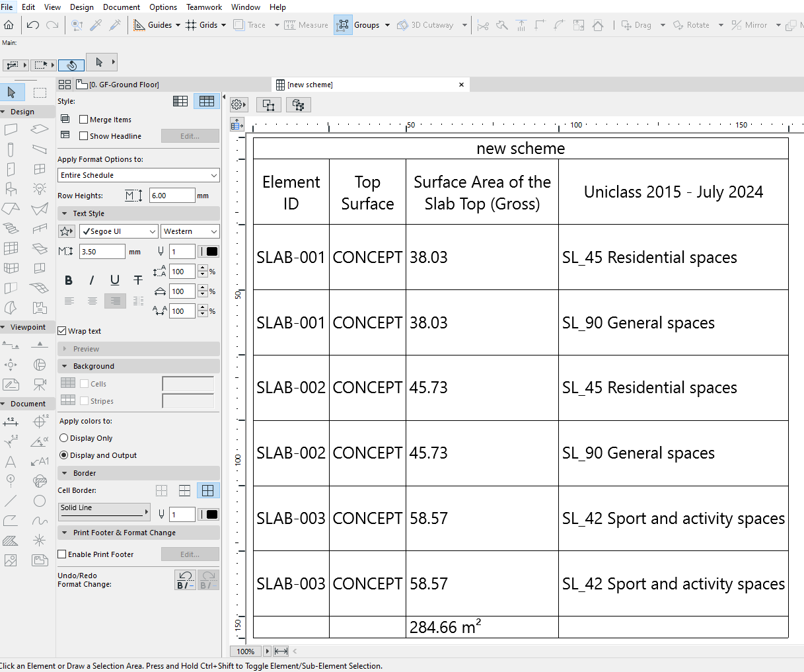Open the Solid Line border type dropdown
804x672 pixels.
click(104, 511)
